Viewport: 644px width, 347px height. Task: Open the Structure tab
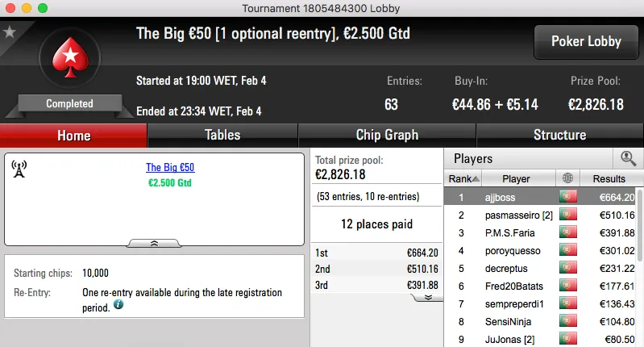(559, 135)
